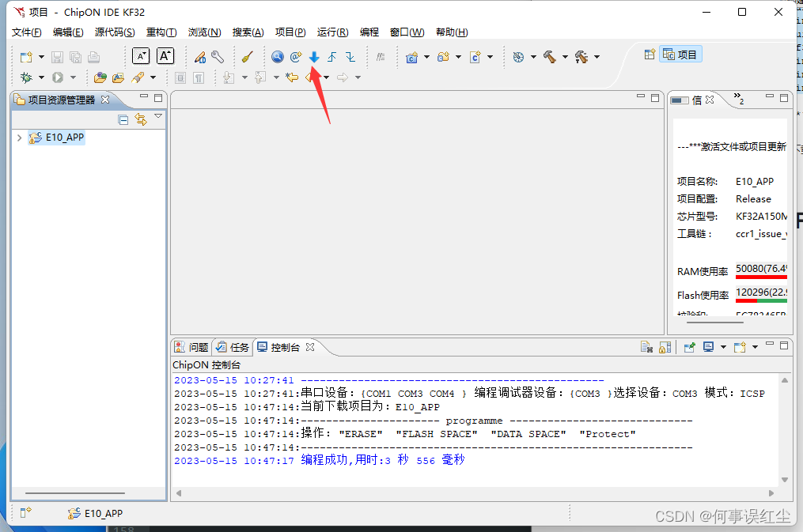Screen dimensions: 803x532
Task: Open dropdown next to the flashlight search icon
Action: tap(153, 77)
